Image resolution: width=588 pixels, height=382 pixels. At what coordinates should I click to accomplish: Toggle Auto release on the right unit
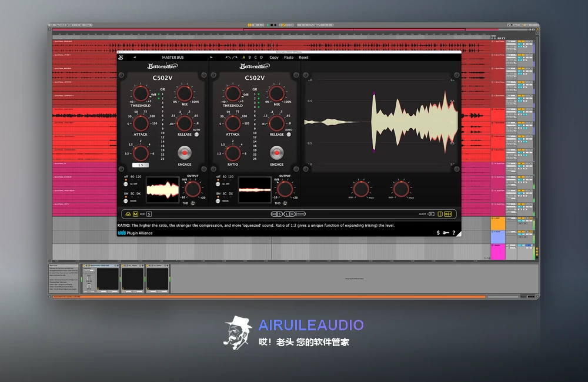[289, 134]
